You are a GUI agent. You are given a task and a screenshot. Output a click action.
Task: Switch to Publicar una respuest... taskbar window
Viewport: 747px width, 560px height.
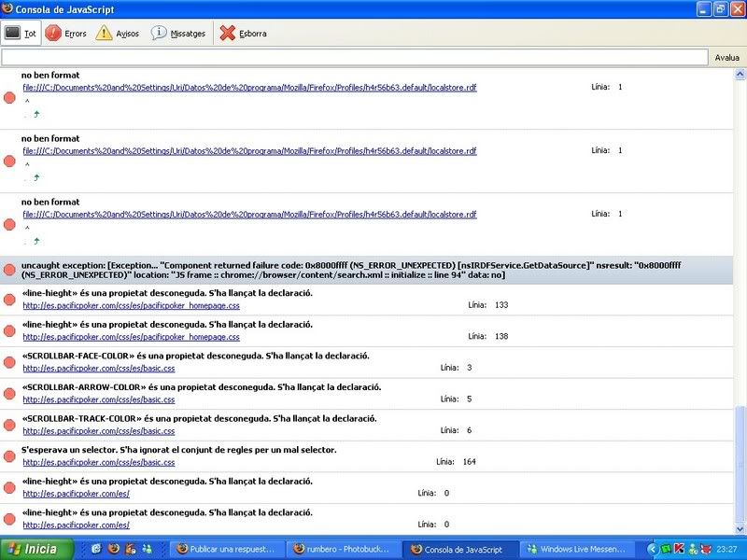[227, 549]
